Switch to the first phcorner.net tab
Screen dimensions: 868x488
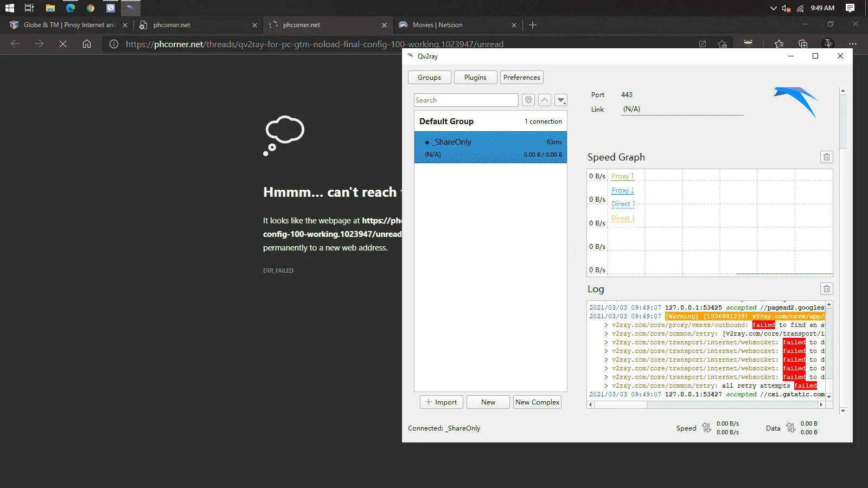198,25
